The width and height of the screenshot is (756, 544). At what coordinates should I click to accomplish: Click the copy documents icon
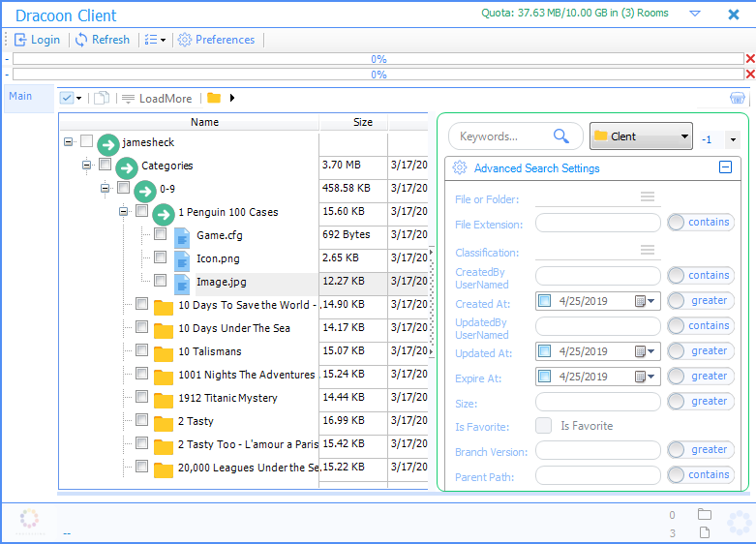tap(102, 99)
